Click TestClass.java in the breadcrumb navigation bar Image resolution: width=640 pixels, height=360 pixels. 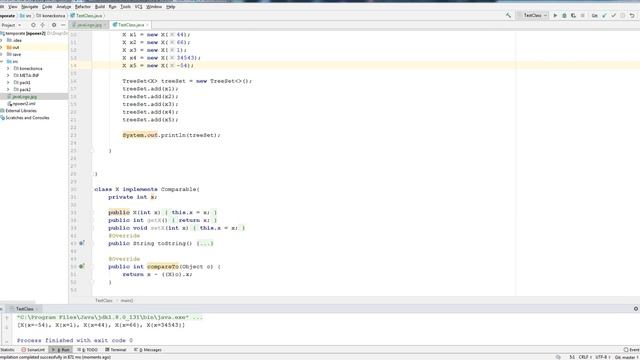point(86,16)
